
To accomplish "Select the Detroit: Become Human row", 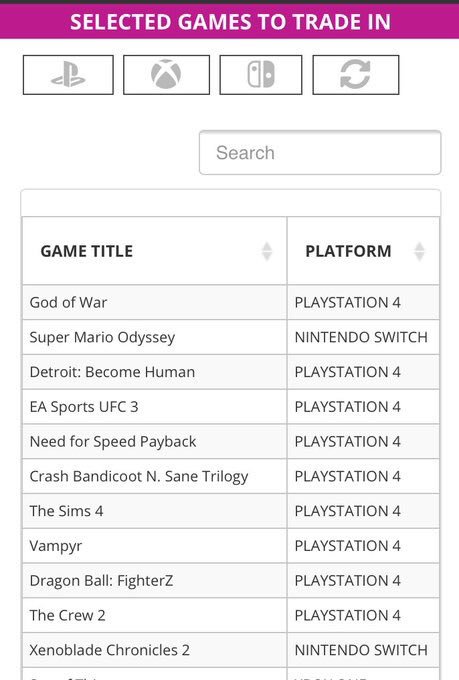I will click(x=231, y=372).
